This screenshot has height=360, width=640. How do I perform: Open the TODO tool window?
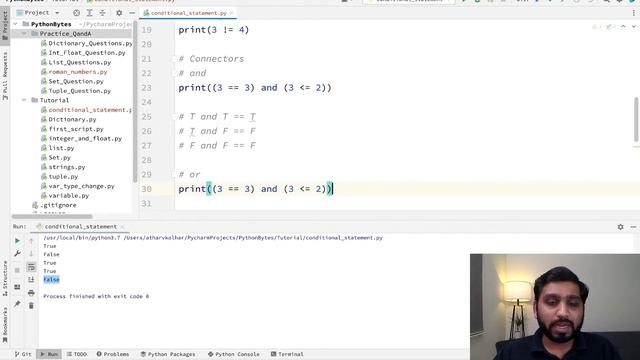click(76, 354)
